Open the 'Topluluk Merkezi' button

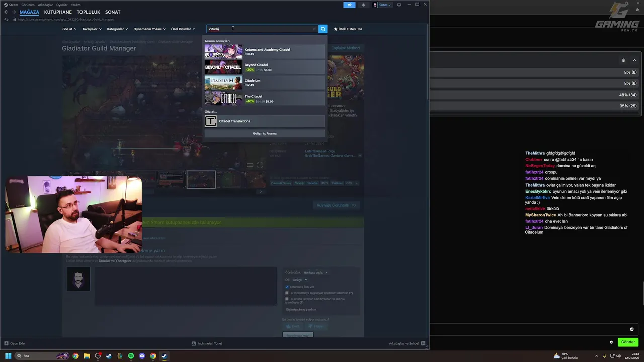click(346, 48)
